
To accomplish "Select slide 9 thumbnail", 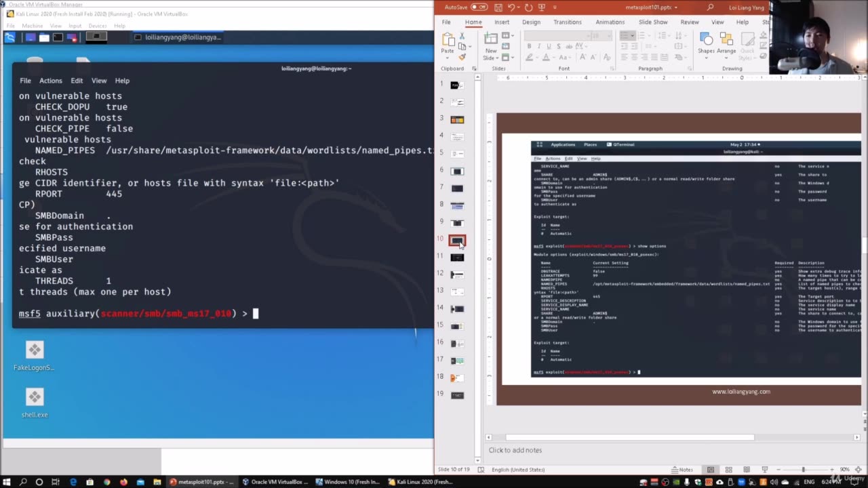I will (457, 222).
